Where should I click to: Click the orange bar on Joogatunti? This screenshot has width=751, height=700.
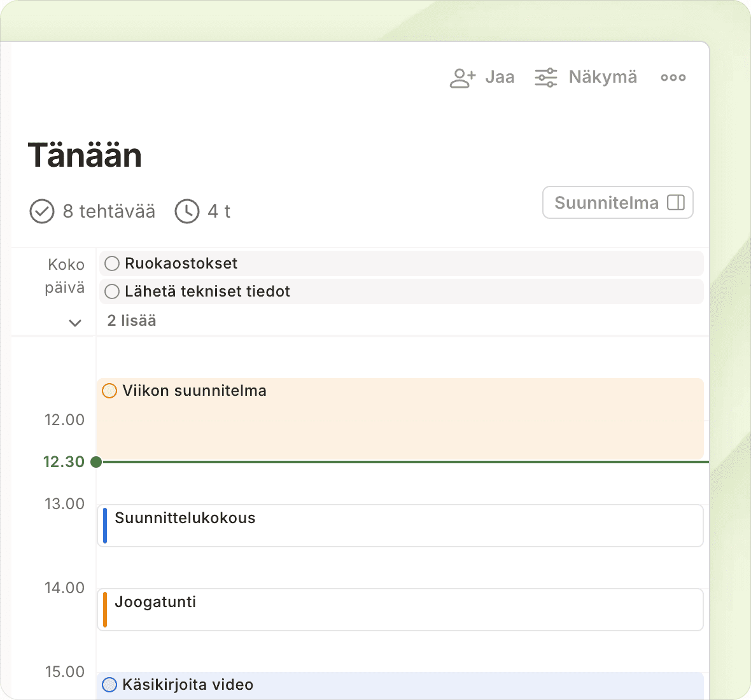coord(105,610)
